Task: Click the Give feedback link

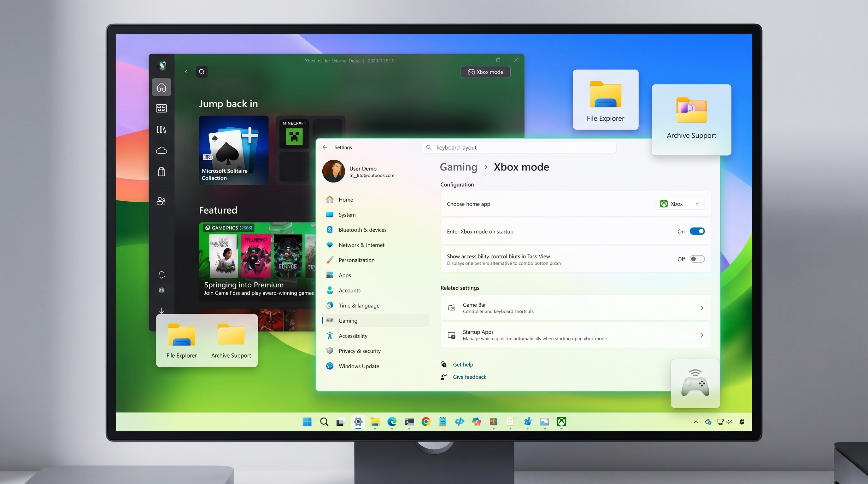Action: 469,377
